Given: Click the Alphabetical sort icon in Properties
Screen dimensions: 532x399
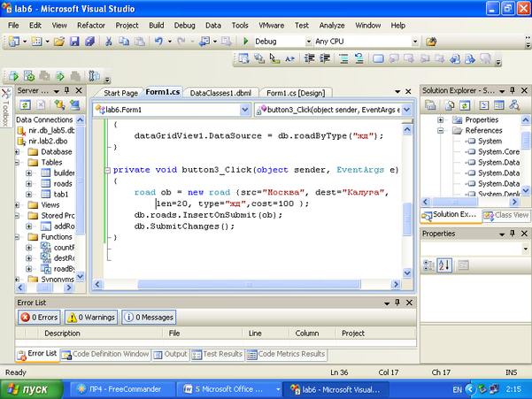Looking at the screenshot, I should pos(446,265).
